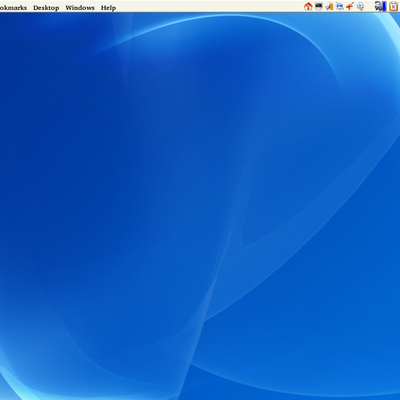Open the Desktop menu
Screen dimensions: 400x400
coord(46,8)
